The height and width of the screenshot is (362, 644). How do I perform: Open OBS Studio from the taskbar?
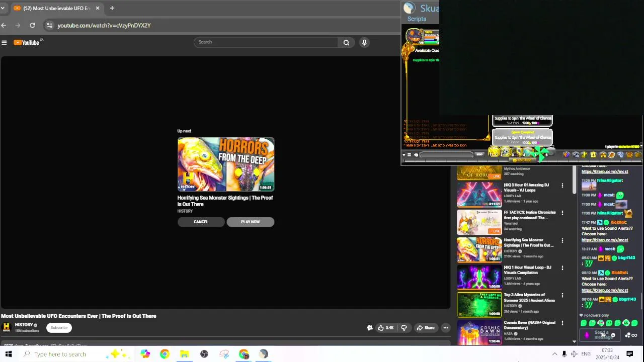tap(204, 354)
